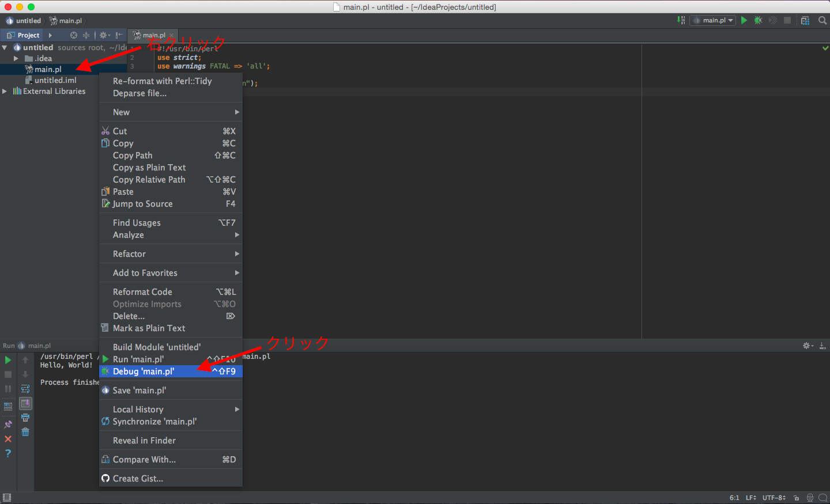Open Project Structure from the top toolbar
Screen dimensions: 830x504
(805, 20)
